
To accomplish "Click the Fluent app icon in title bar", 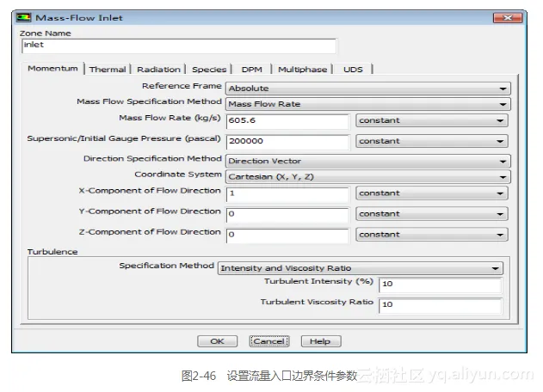I will 23,17.
